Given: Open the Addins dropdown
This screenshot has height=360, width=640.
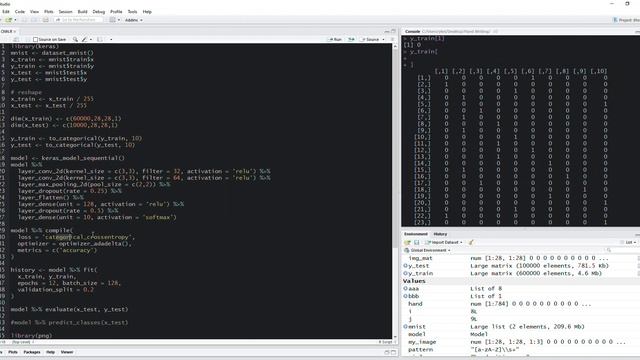Looking at the screenshot, I should click(133, 20).
